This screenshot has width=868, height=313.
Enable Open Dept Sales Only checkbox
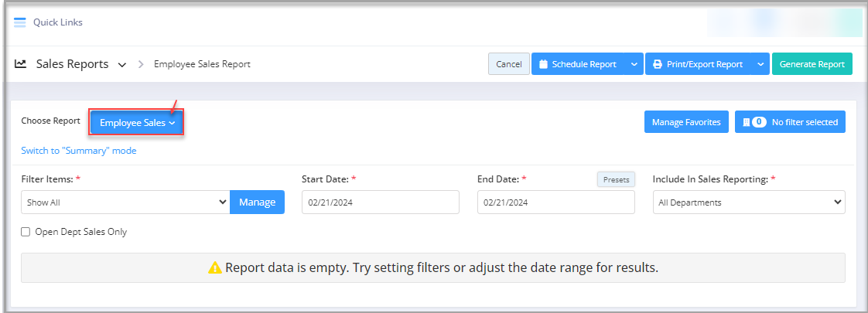click(26, 233)
